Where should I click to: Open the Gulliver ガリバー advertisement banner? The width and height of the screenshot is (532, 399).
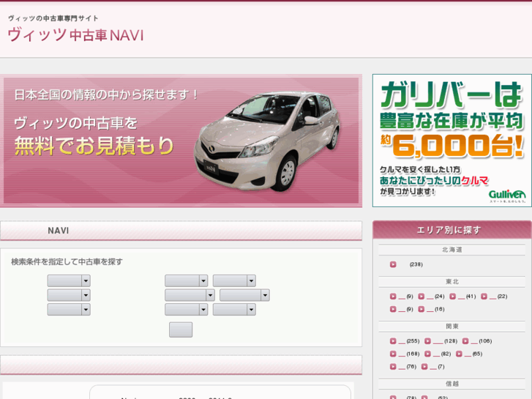(452, 141)
